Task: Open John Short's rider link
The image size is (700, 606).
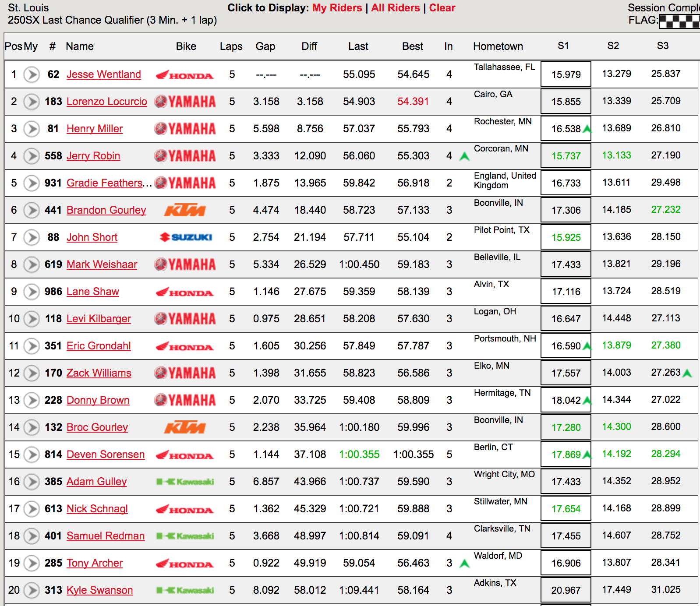Action: [92, 237]
